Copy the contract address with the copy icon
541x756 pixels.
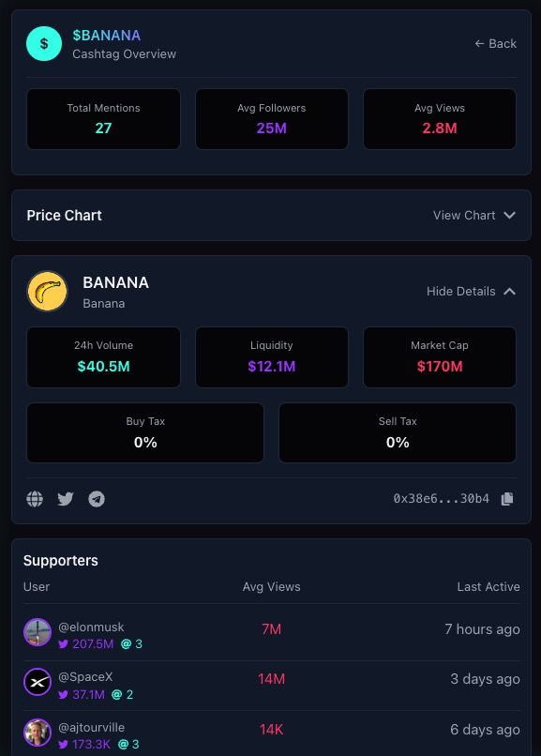pos(507,499)
